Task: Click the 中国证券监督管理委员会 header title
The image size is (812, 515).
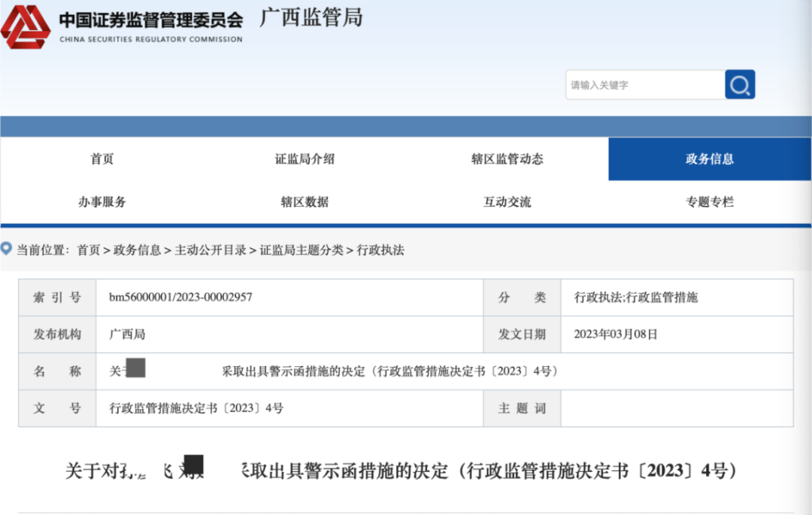Action: [x=150, y=20]
